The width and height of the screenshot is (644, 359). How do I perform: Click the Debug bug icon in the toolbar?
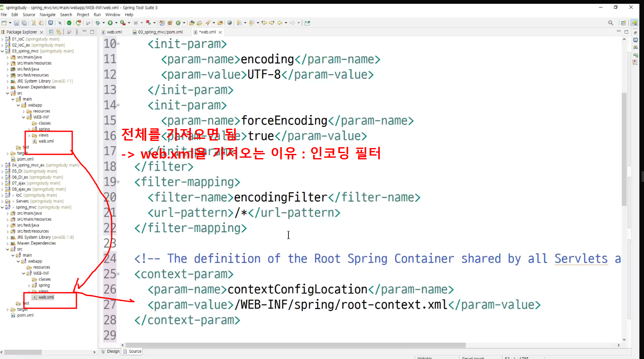pyautogui.click(x=97, y=23)
